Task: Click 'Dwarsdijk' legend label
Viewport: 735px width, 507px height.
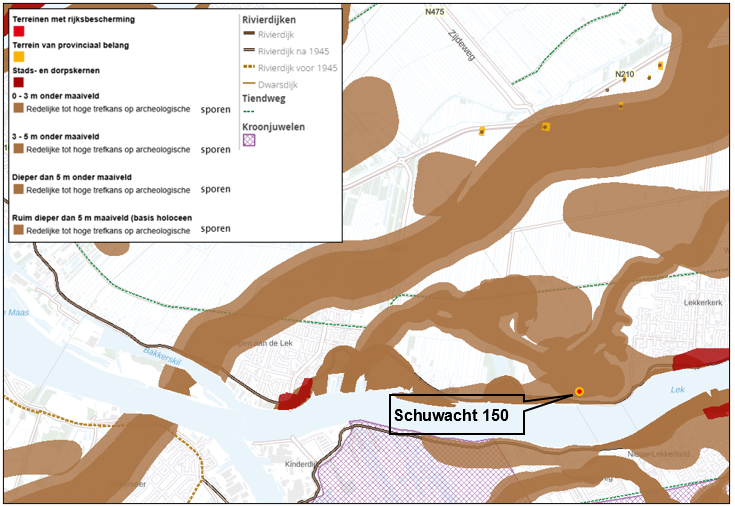Action: point(278,85)
